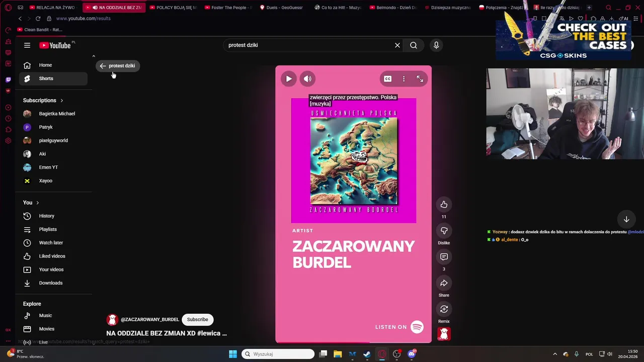Go to the next Short arrow
This screenshot has height=362, width=644.
[x=626, y=219]
